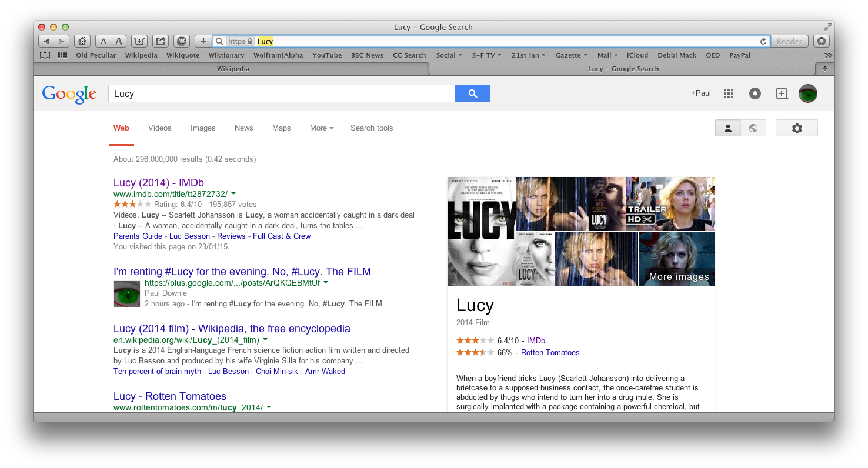The width and height of the screenshot is (868, 468).
Task: Show Top Sites grid in bookmarks bar
Action: (x=62, y=55)
